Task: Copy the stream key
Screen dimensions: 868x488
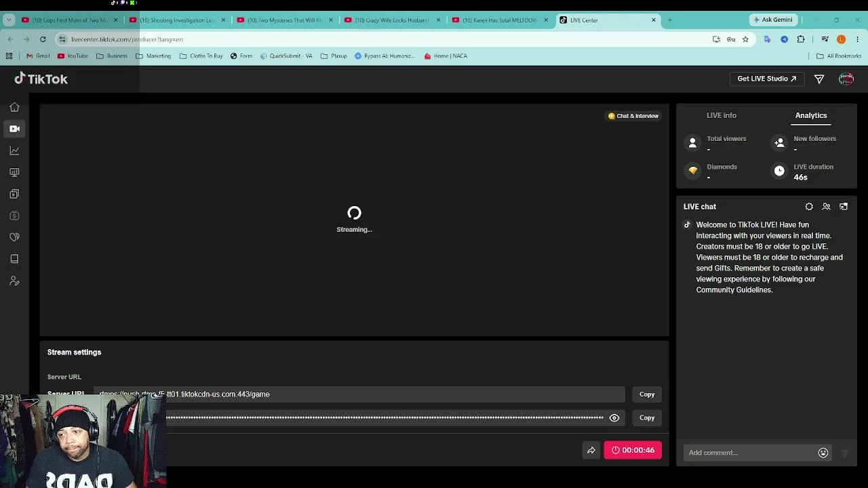Action: pos(647,418)
